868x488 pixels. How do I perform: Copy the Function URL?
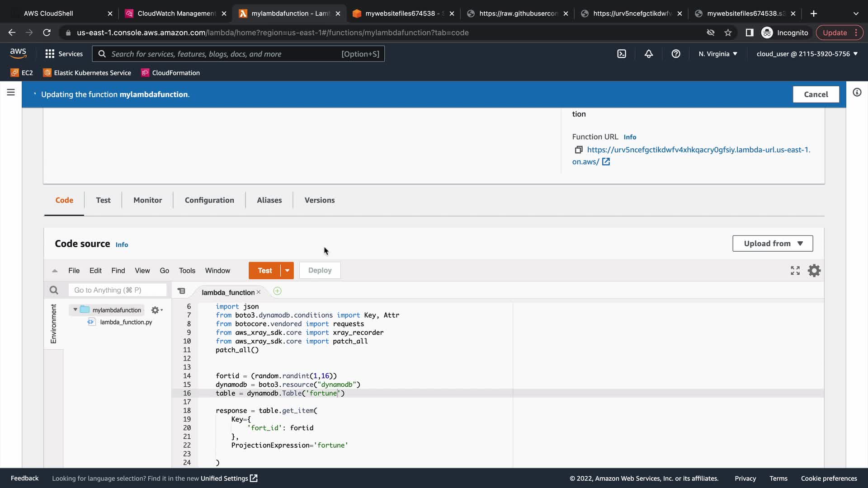coord(578,150)
